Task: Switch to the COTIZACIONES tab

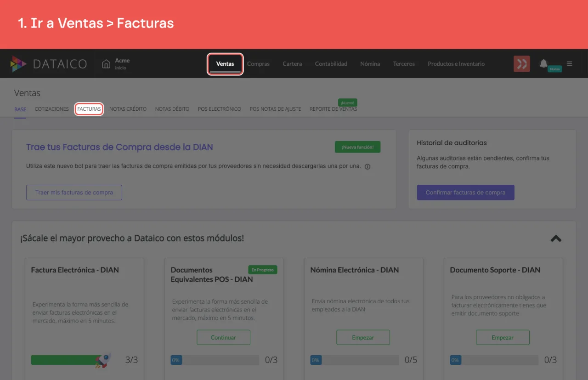Action: pos(52,109)
